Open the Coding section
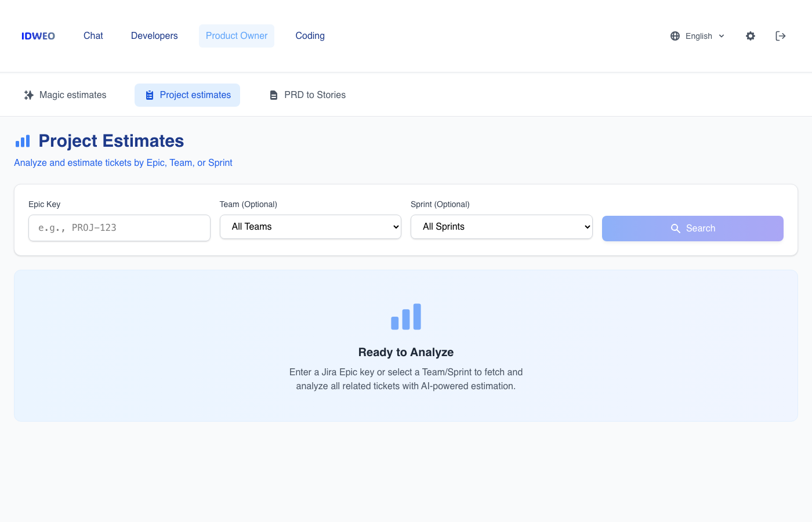The height and width of the screenshot is (522, 812). pos(310,35)
